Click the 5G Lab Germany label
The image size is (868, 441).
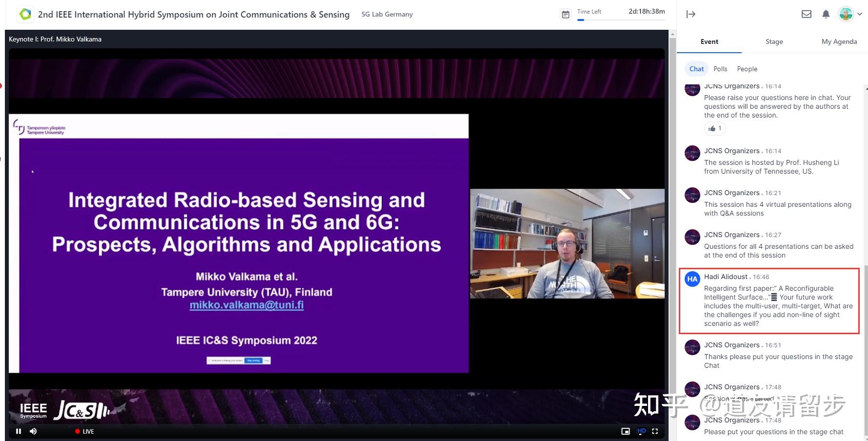[386, 14]
